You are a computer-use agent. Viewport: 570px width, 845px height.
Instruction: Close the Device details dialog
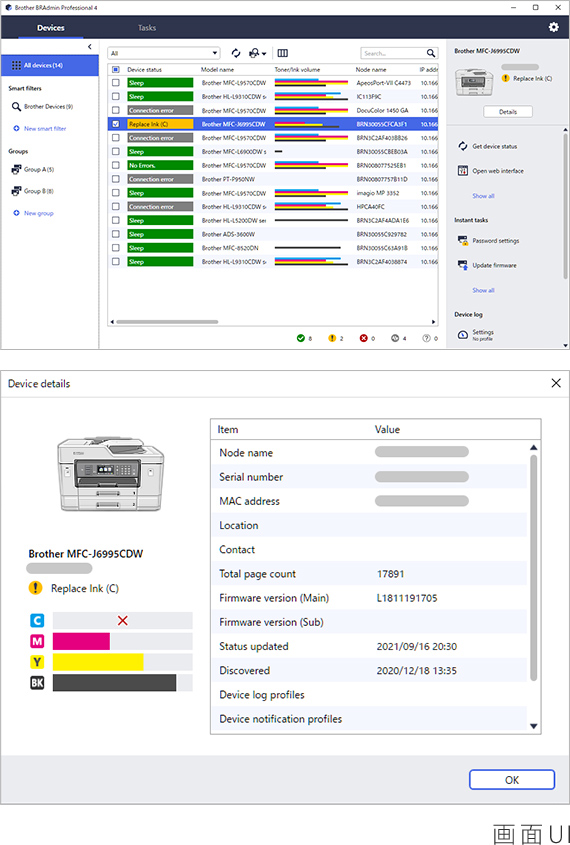(x=556, y=383)
